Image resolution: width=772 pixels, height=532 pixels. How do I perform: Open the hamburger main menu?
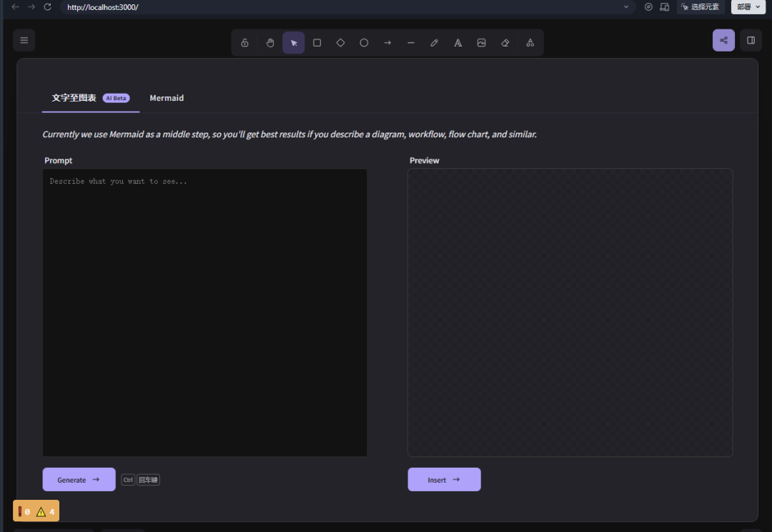(x=24, y=40)
